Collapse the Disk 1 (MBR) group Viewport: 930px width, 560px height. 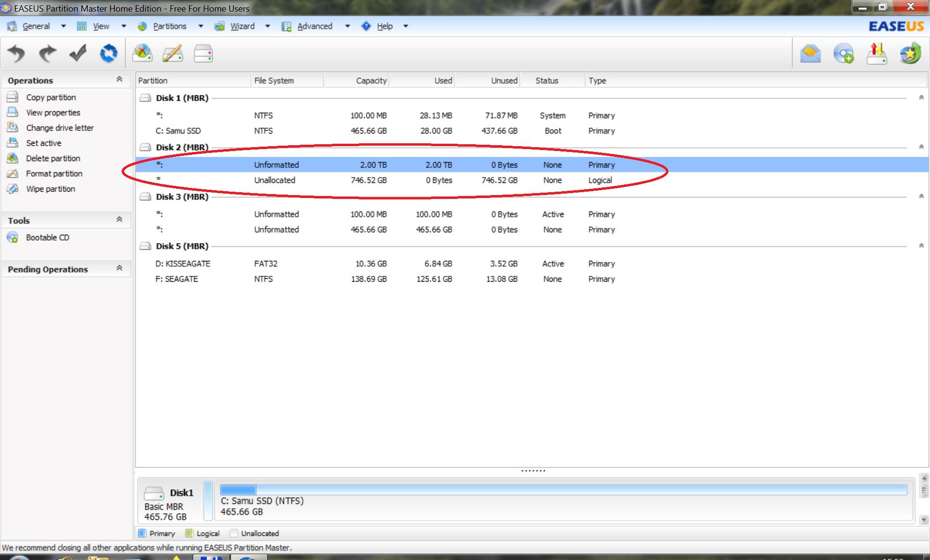[921, 98]
